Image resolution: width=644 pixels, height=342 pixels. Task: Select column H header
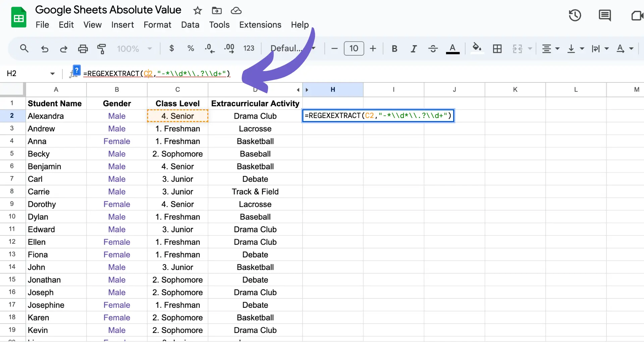point(333,90)
